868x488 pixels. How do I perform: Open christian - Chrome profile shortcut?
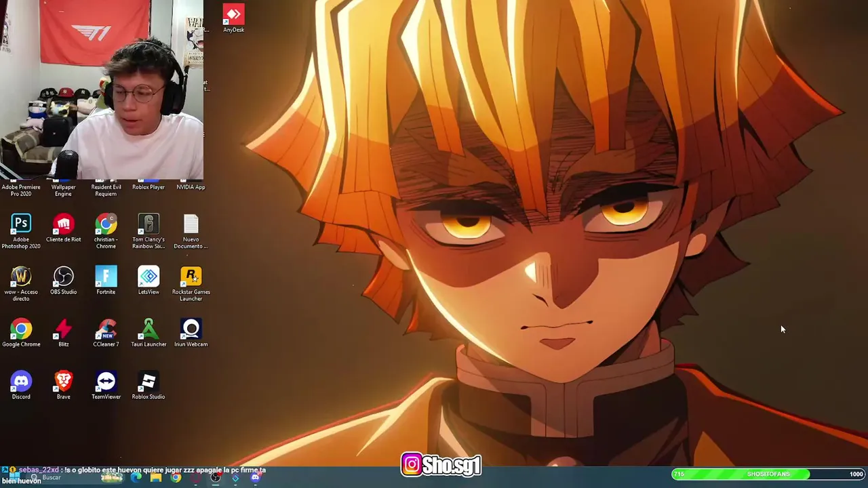pos(106,232)
